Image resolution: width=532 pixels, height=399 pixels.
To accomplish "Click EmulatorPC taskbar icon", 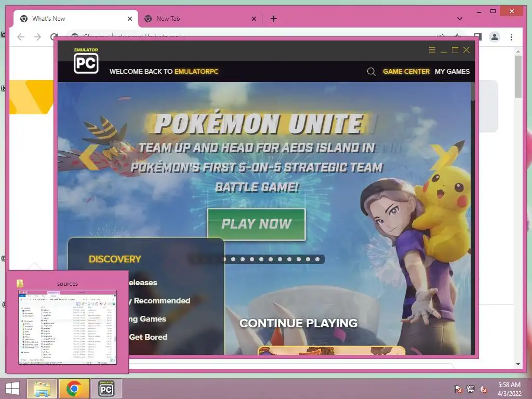I will pos(106,389).
